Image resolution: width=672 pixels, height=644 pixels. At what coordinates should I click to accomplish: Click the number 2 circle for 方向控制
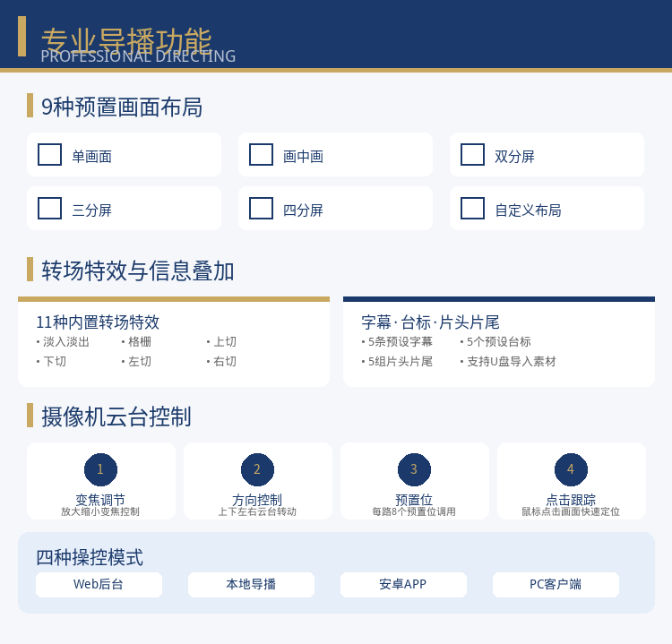point(257,469)
